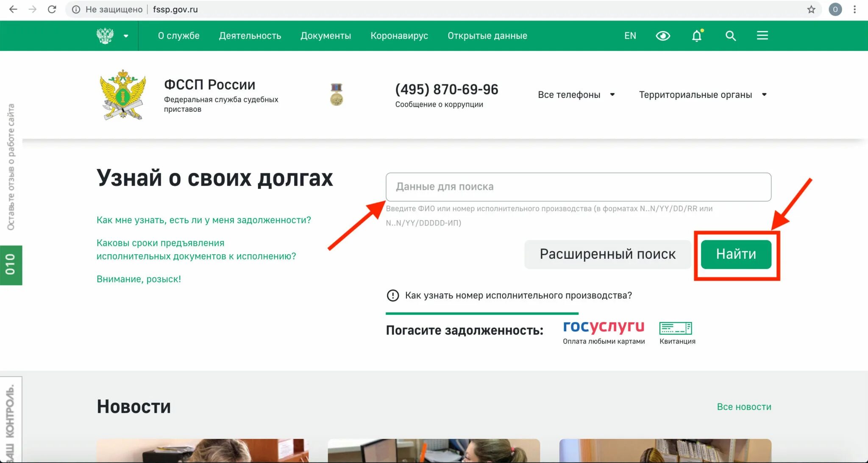Click the eagle emblem in green navbar
Image resolution: width=868 pixels, height=463 pixels.
[105, 36]
